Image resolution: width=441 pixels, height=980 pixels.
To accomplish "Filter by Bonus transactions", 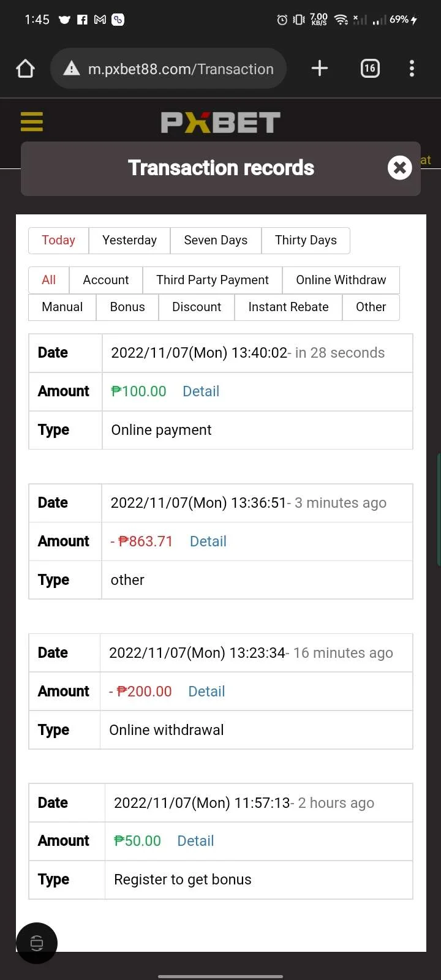I will pos(127,307).
